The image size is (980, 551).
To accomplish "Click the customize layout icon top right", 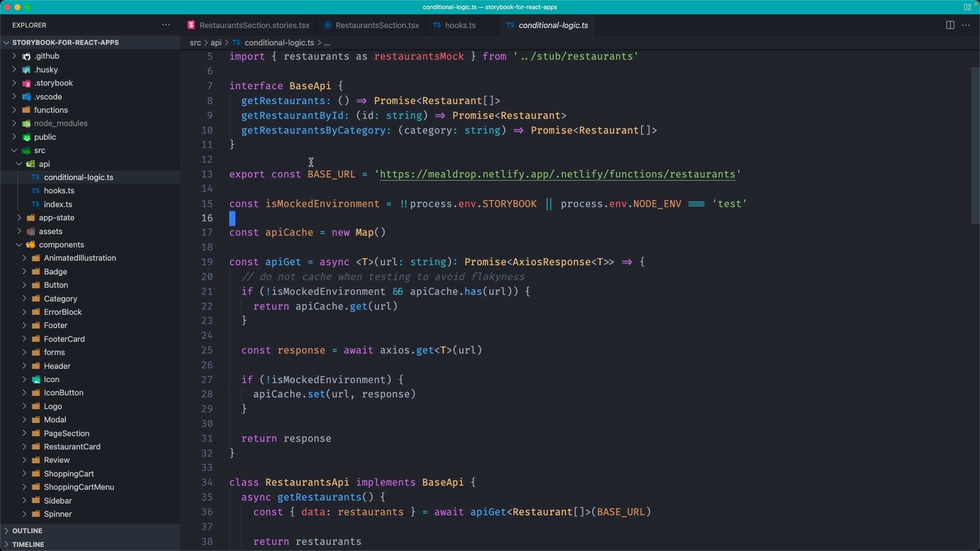I will pos(967,7).
